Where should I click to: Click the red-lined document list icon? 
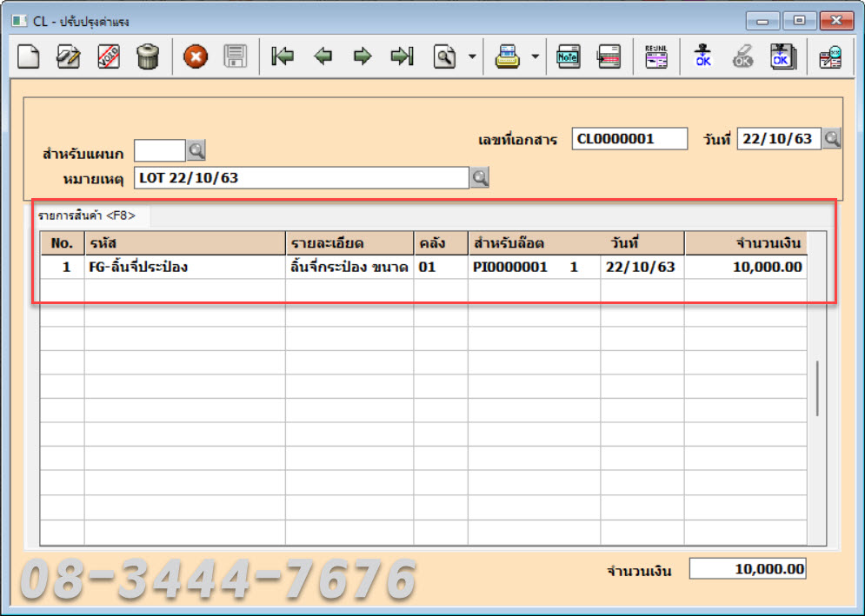pos(609,56)
